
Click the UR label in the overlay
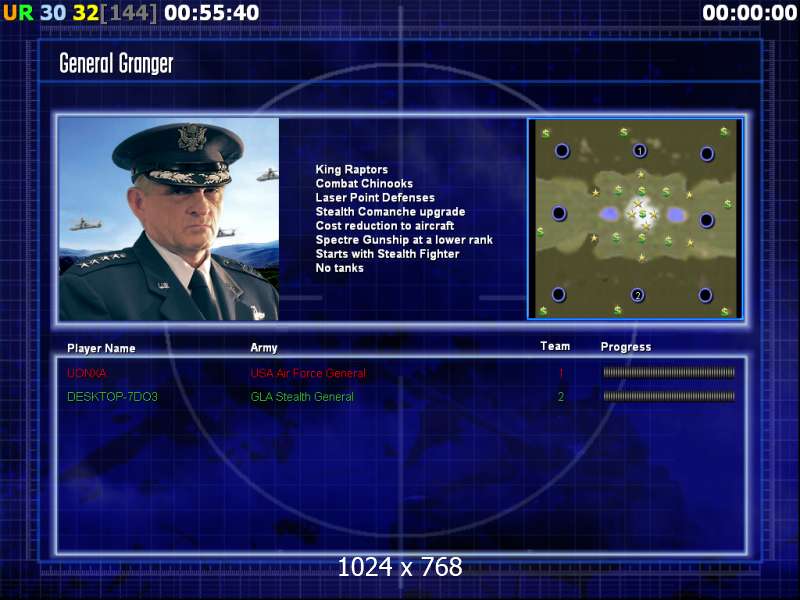point(18,13)
